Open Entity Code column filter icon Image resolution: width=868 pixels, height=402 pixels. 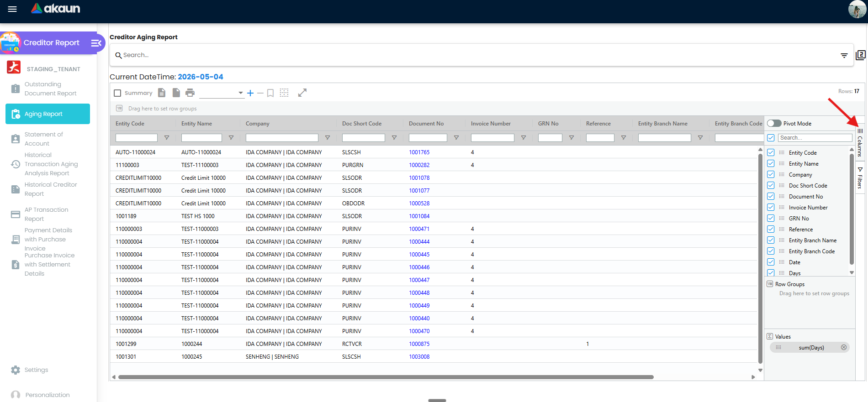167,138
